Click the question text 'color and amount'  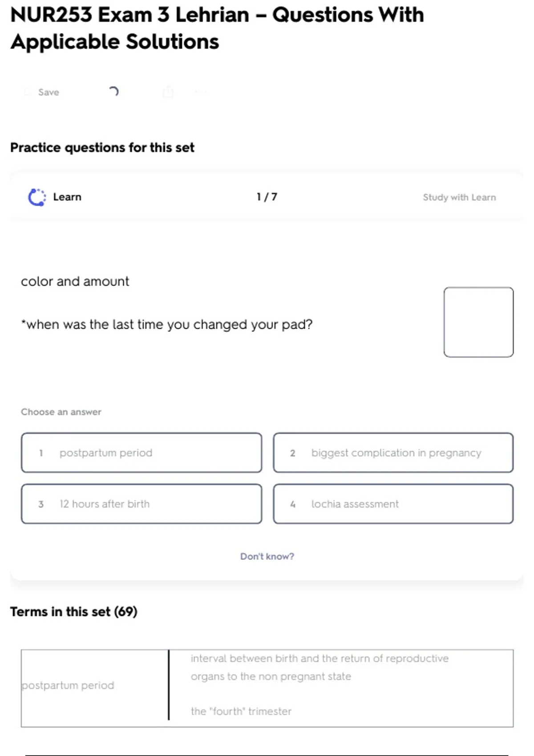point(75,281)
